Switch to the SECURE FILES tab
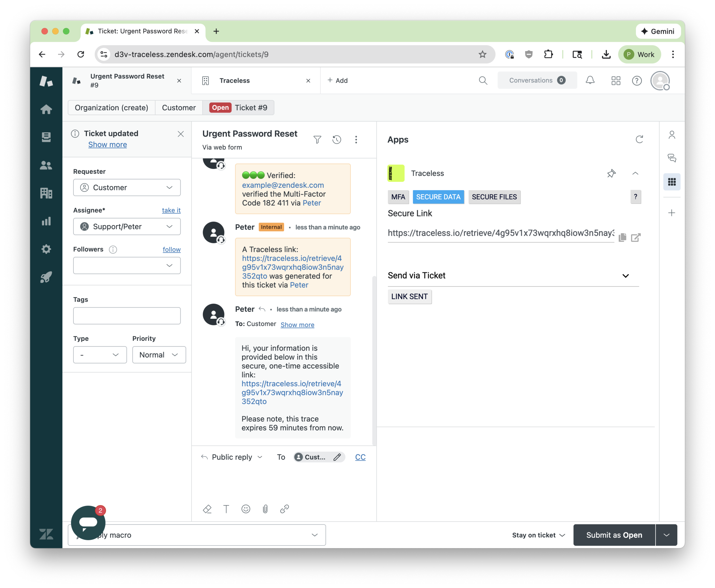The image size is (715, 588). point(494,197)
